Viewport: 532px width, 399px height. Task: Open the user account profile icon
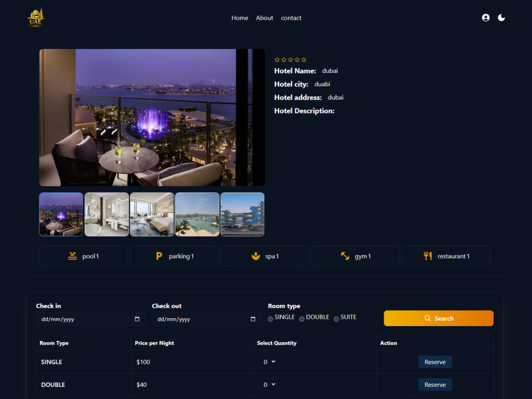pyautogui.click(x=486, y=18)
